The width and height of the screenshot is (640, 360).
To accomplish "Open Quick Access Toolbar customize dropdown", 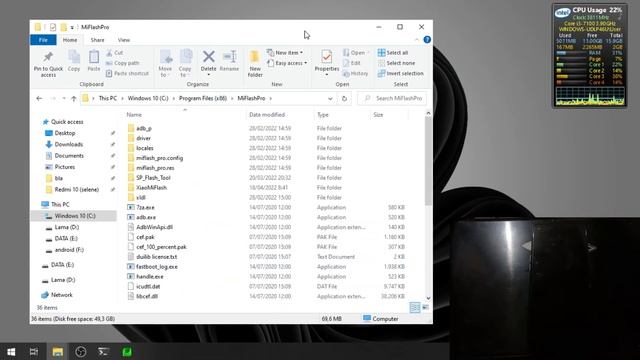I will tap(72, 27).
